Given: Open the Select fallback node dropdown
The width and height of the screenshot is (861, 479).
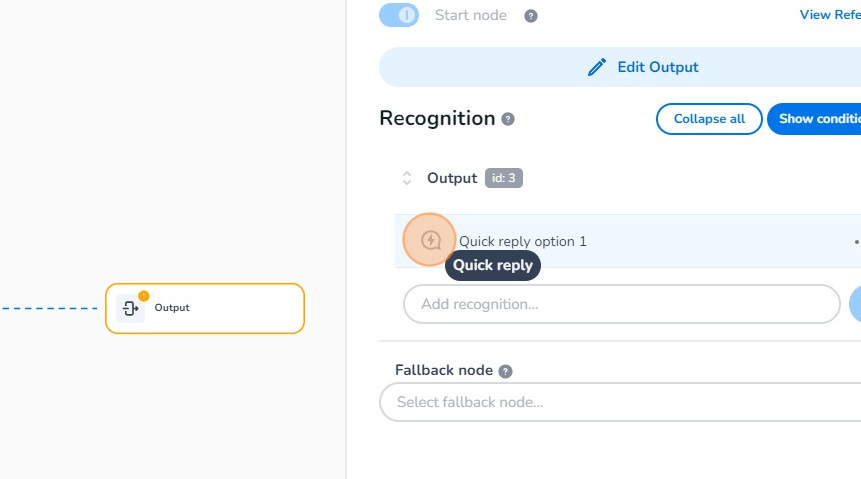Looking at the screenshot, I should point(620,402).
